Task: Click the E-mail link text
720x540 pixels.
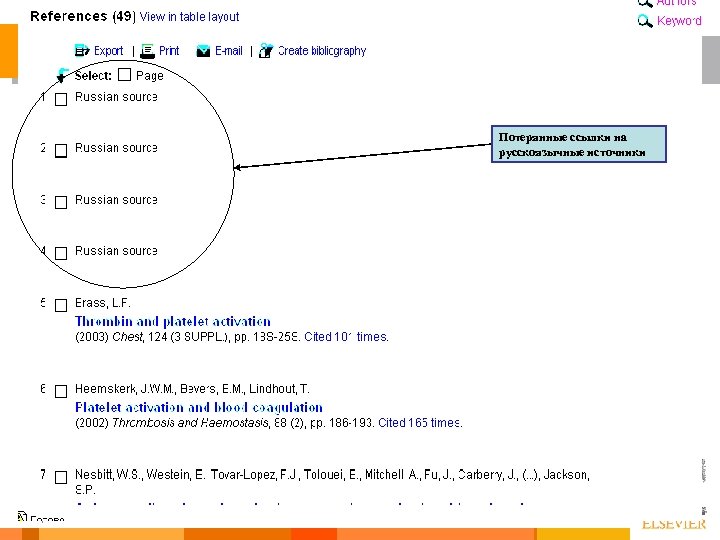Action: pos(229,51)
